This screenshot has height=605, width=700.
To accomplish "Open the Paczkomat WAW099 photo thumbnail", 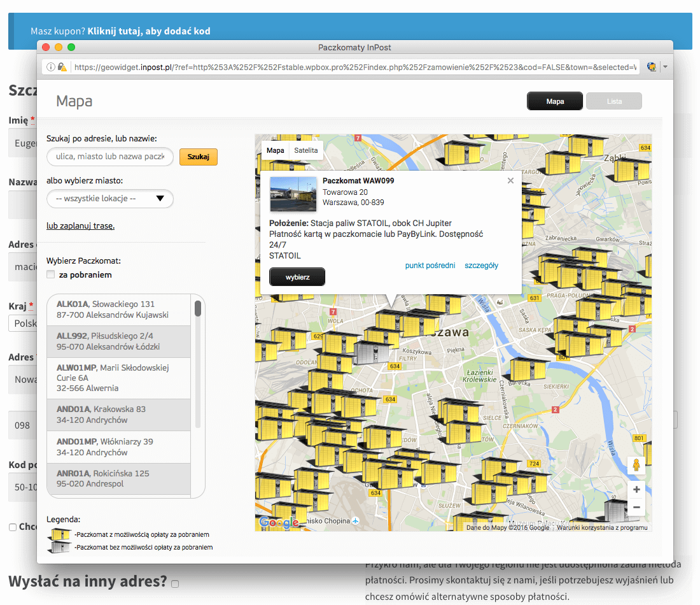I will tap(293, 194).
